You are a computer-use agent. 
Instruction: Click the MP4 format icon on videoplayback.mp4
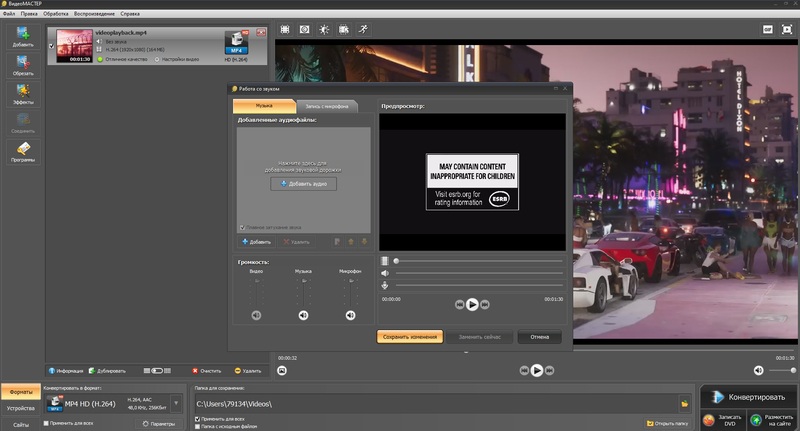(236, 43)
